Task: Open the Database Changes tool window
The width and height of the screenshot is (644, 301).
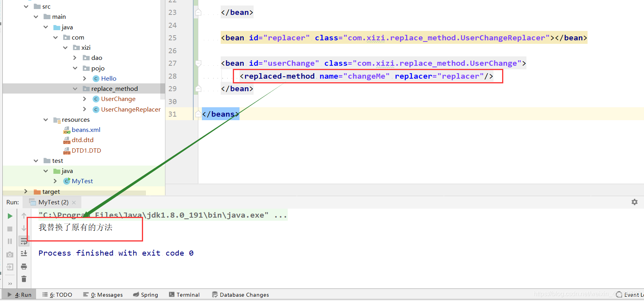Action: pyautogui.click(x=240, y=295)
